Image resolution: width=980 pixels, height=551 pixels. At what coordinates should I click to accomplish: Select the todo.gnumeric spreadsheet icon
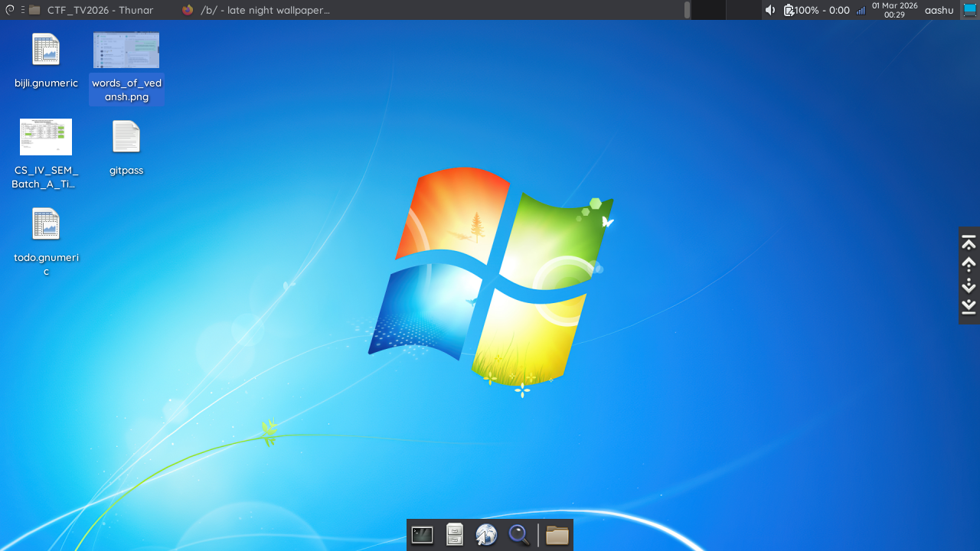coord(46,225)
